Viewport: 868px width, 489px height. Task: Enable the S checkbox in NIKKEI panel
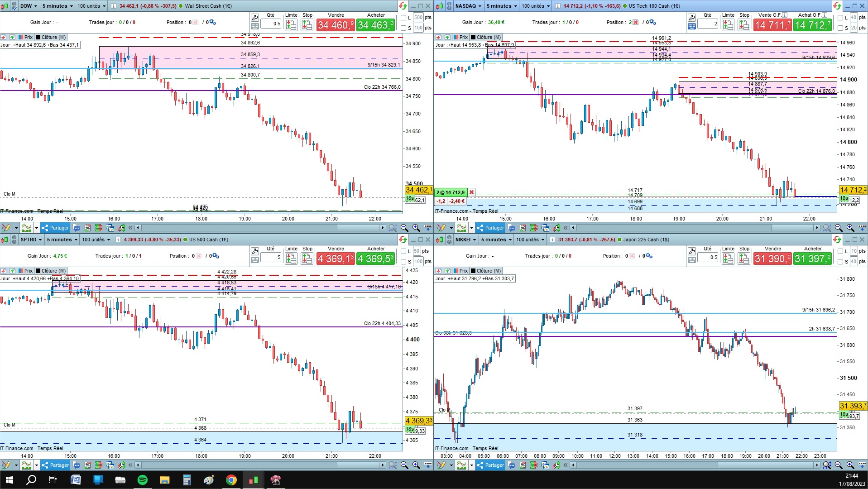(x=840, y=262)
